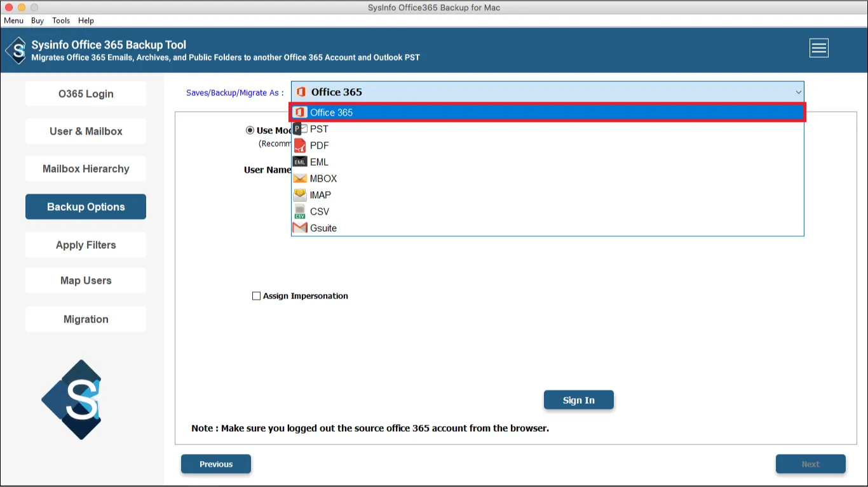Go to the Backup Options step
868x487 pixels.
point(86,207)
